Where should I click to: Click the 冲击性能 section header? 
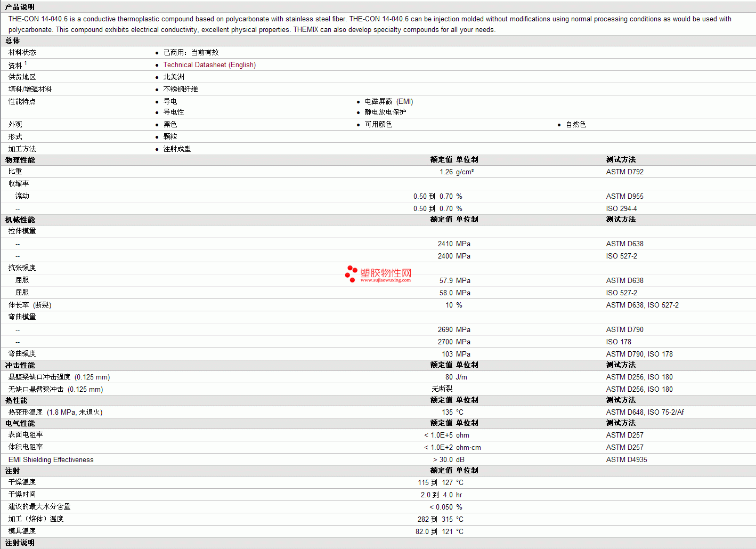pos(20,365)
